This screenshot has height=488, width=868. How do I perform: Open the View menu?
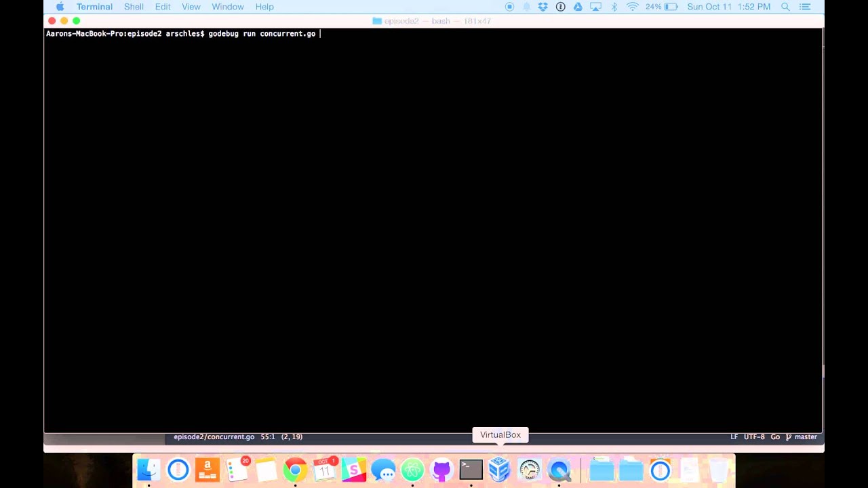pos(191,7)
